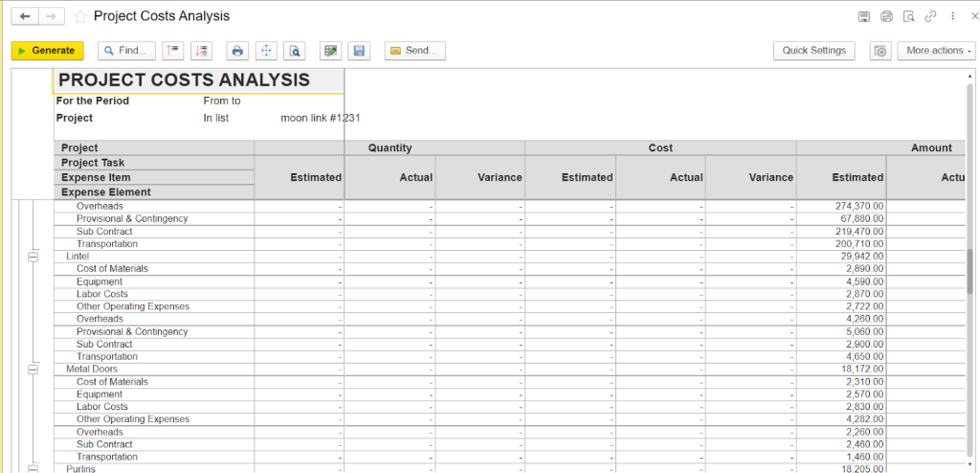980x473 pixels.
Task: Select the Metal Doors row label
Action: [91, 370]
